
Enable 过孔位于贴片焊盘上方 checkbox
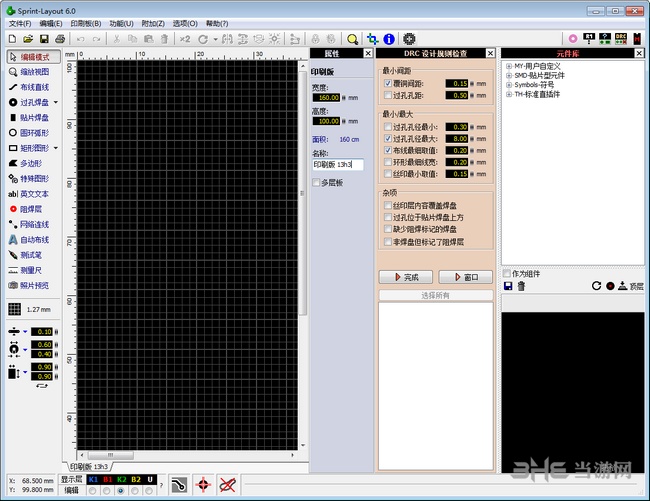tap(388, 217)
